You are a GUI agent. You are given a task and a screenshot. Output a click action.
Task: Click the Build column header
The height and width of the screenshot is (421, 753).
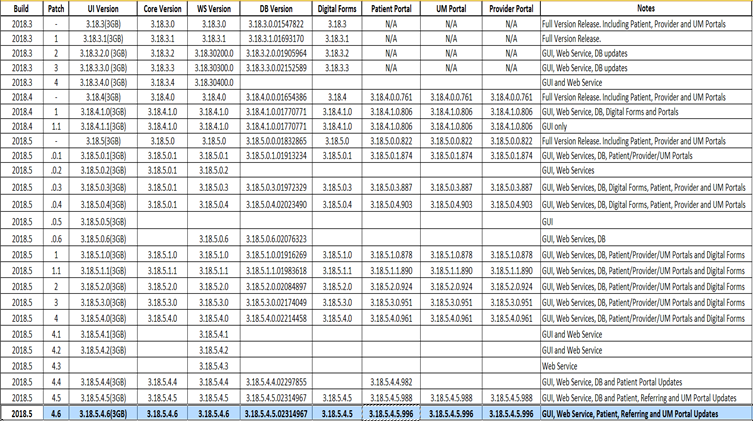click(x=22, y=6)
